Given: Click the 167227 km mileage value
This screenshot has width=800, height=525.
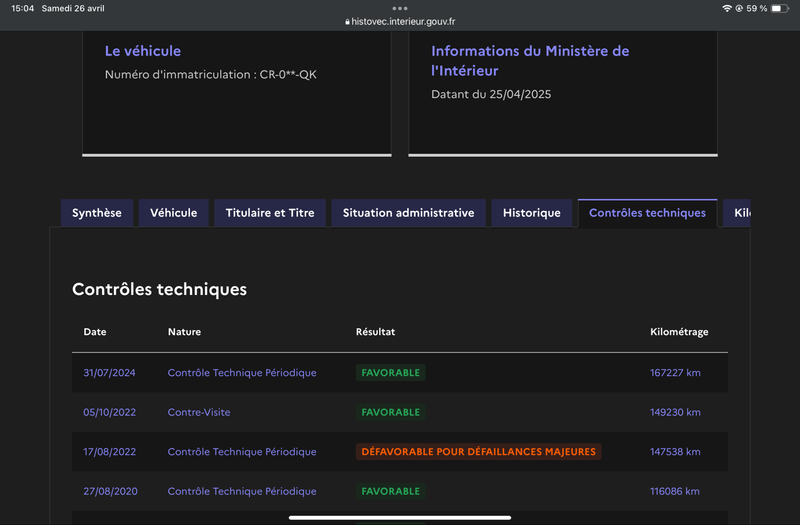Looking at the screenshot, I should pyautogui.click(x=675, y=373).
